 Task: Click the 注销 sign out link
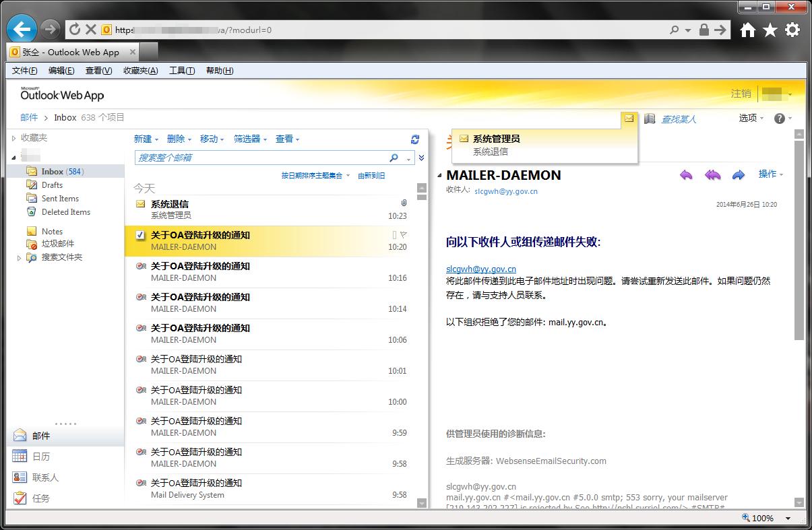(741, 94)
